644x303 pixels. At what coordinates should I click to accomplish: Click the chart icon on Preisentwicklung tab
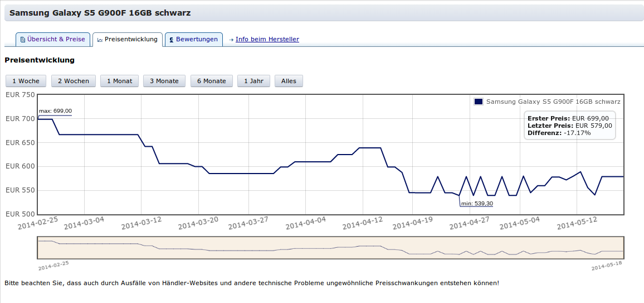coord(100,40)
